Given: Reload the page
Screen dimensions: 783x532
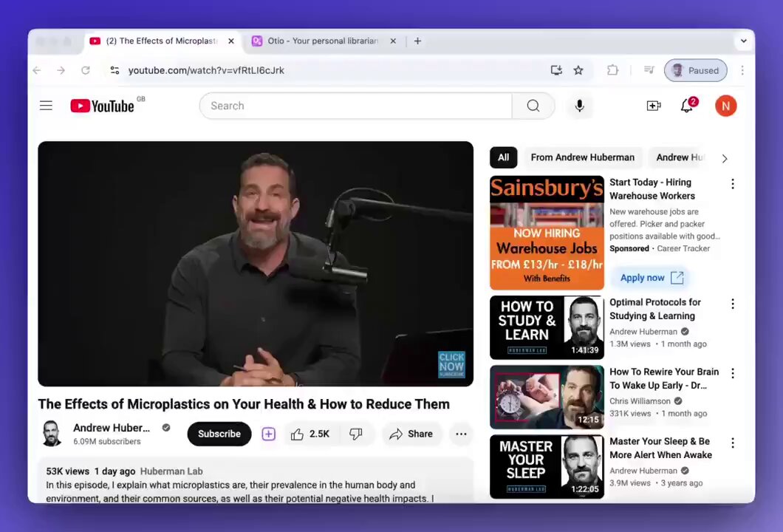Looking at the screenshot, I should pos(86,70).
